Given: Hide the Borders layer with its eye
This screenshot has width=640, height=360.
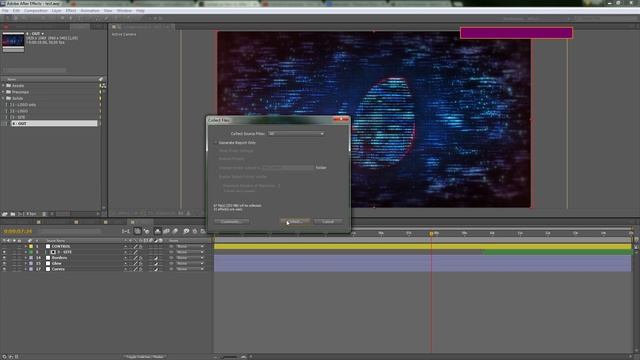Looking at the screenshot, I should 4,258.
